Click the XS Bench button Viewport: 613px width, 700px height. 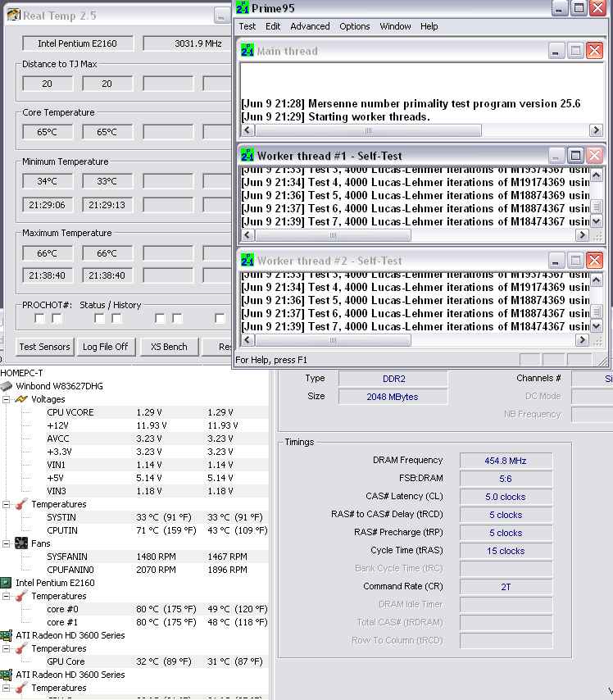click(169, 347)
